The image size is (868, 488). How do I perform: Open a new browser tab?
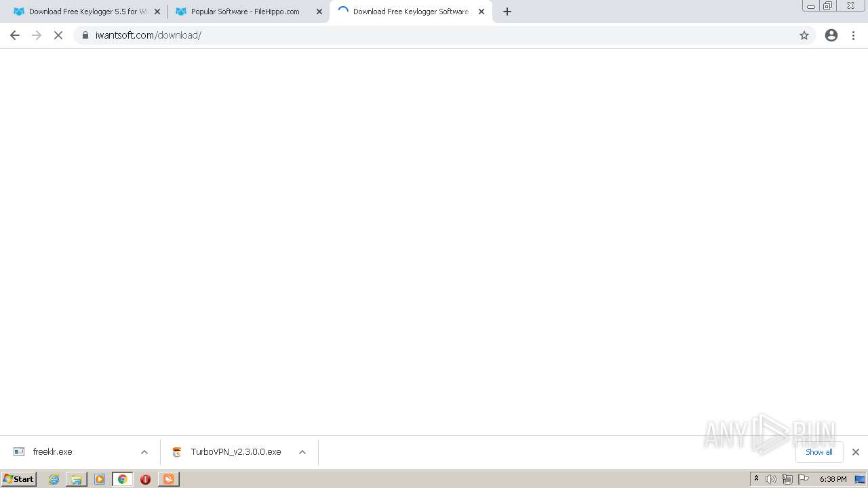[x=507, y=12]
